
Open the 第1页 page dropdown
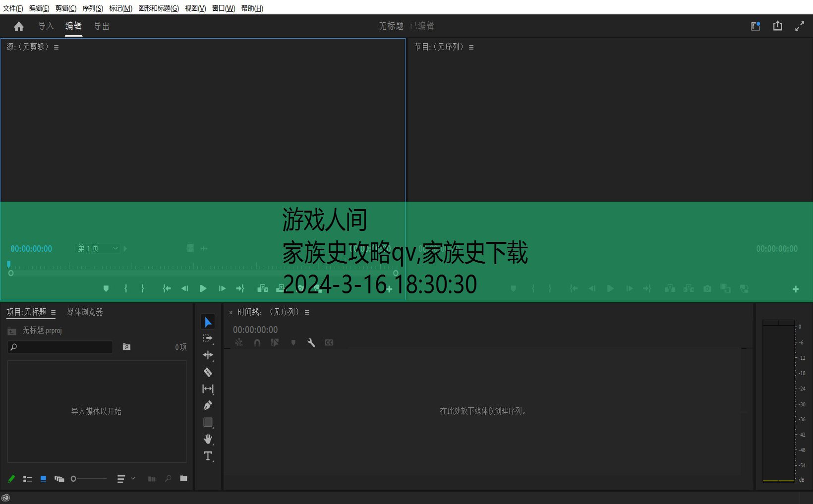point(98,248)
